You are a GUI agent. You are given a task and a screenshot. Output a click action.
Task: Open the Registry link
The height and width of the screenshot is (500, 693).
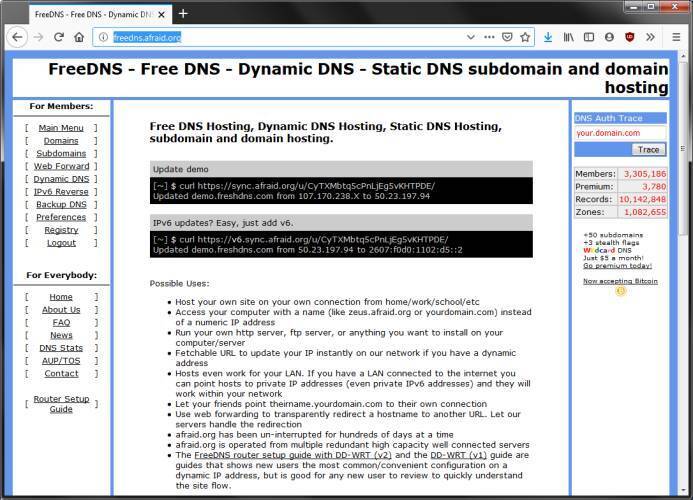[61, 230]
